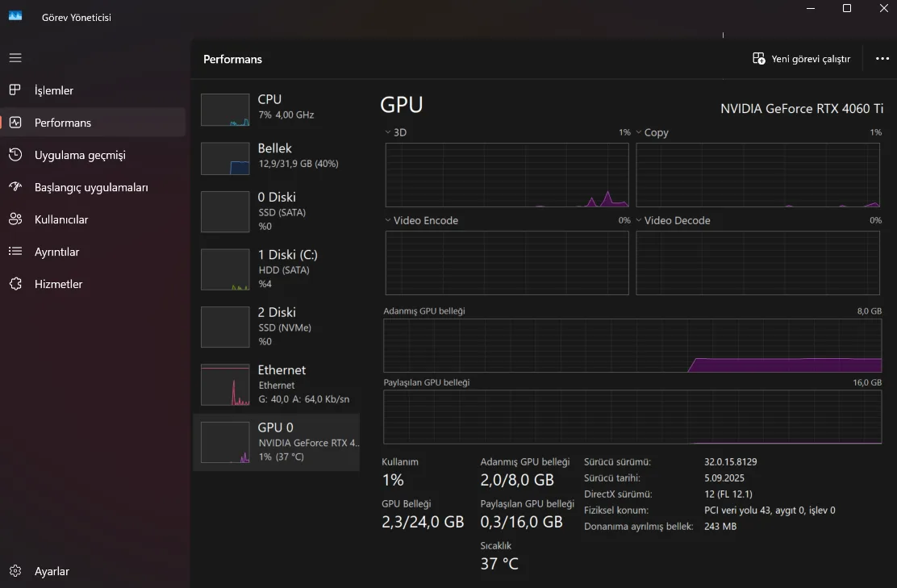Click the Bellek 12,9/31,9 GB (40%) text

[298, 164]
